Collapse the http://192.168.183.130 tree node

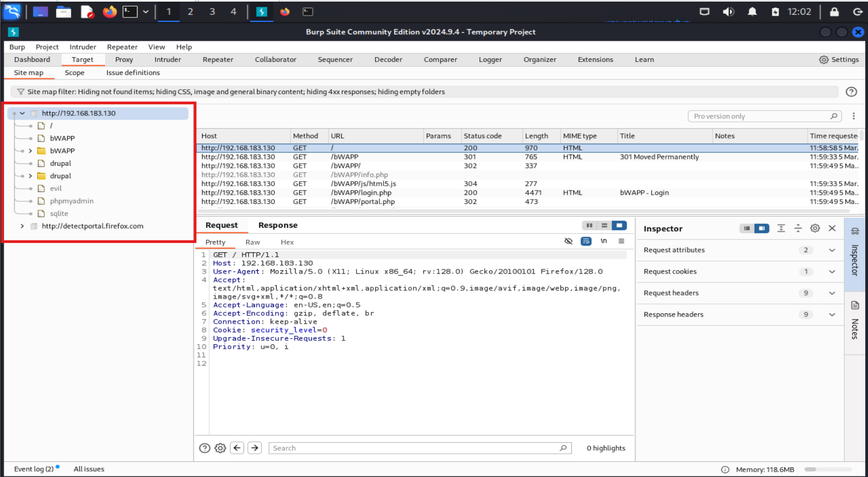tap(22, 113)
